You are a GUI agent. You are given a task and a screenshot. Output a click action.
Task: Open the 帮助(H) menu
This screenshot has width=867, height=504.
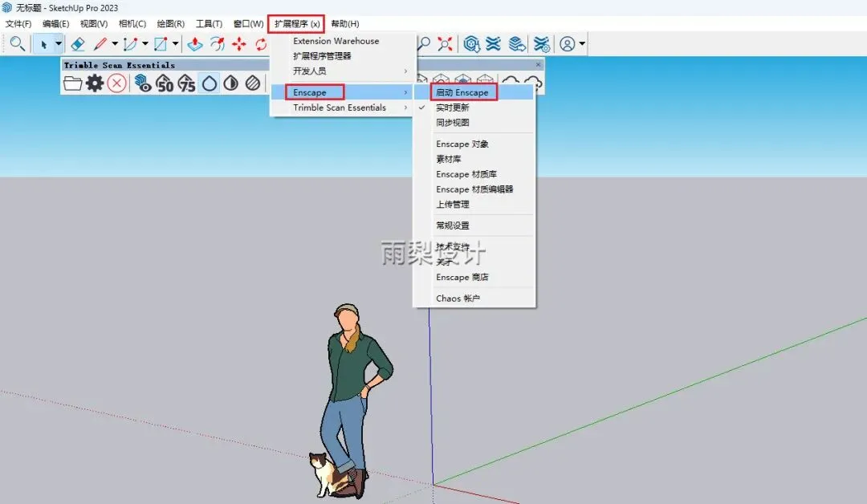tap(345, 24)
